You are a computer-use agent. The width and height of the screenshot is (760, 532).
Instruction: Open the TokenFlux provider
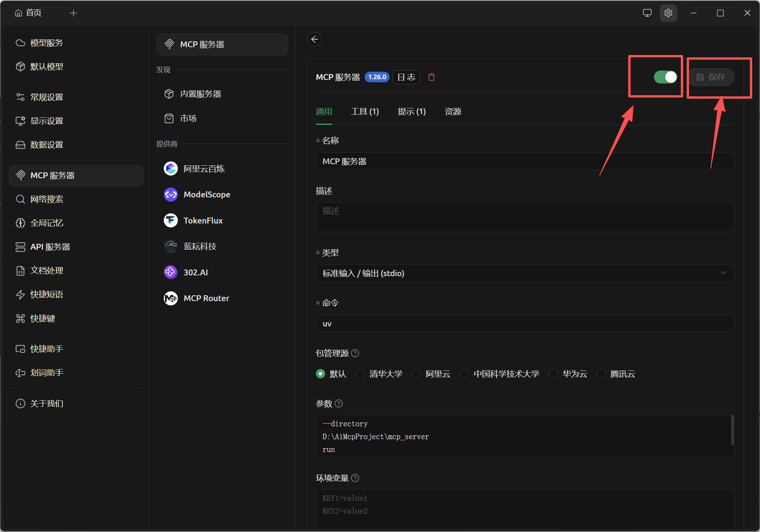point(203,220)
